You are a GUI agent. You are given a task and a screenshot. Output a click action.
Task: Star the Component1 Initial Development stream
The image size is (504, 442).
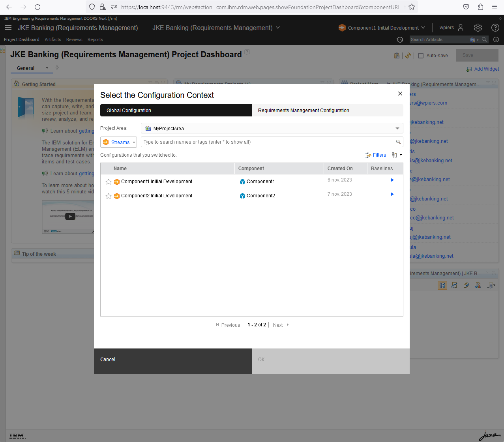coord(109,182)
